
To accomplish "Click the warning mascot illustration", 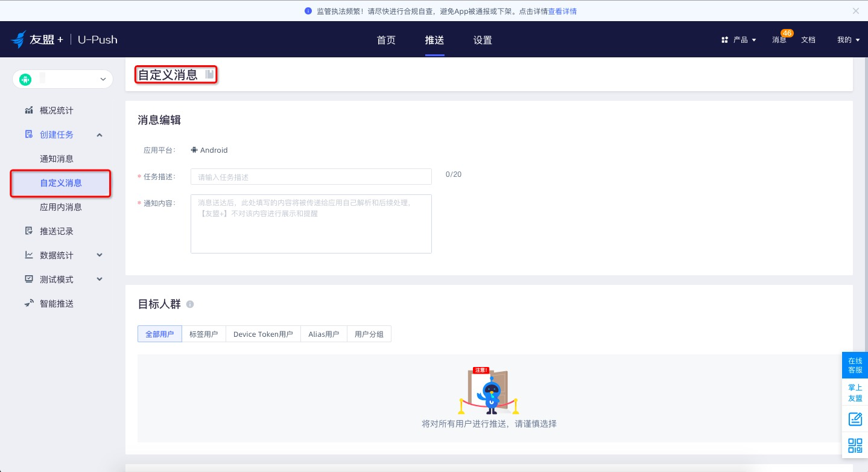I will click(489, 390).
